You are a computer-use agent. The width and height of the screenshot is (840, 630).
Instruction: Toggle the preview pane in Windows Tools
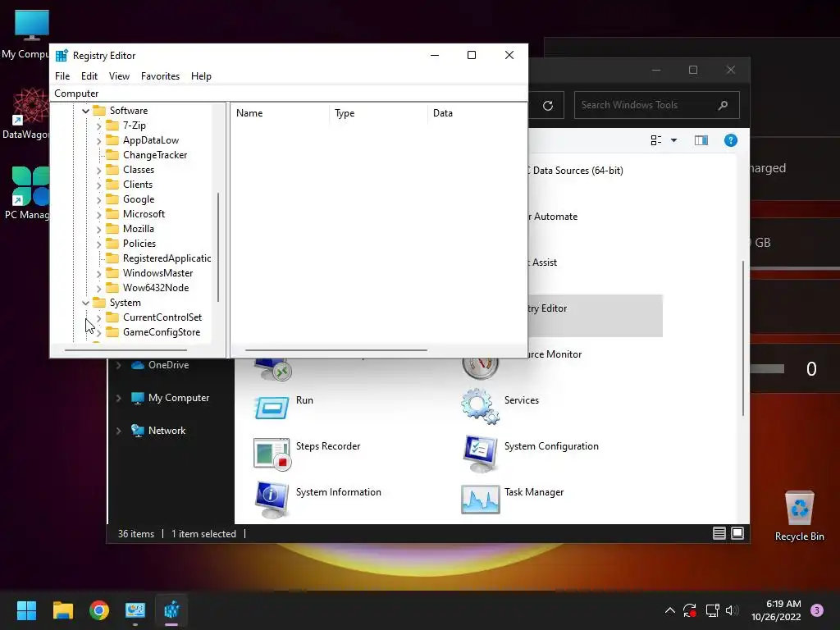click(701, 140)
